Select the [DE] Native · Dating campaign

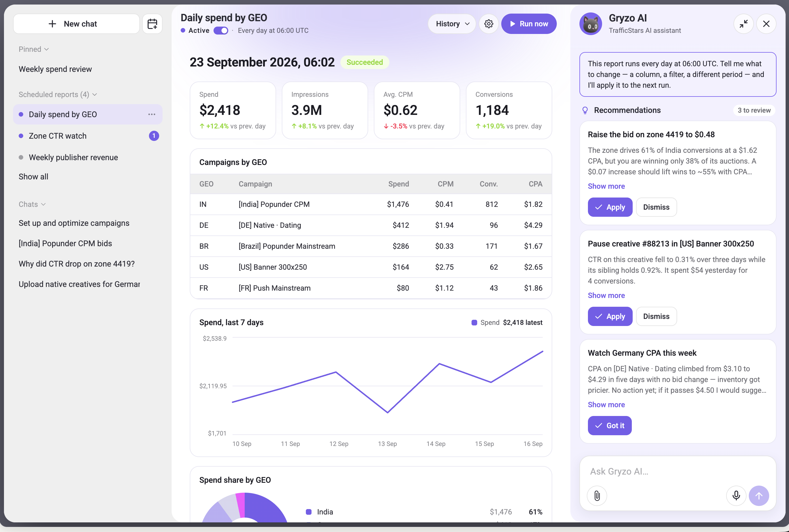[x=270, y=225]
